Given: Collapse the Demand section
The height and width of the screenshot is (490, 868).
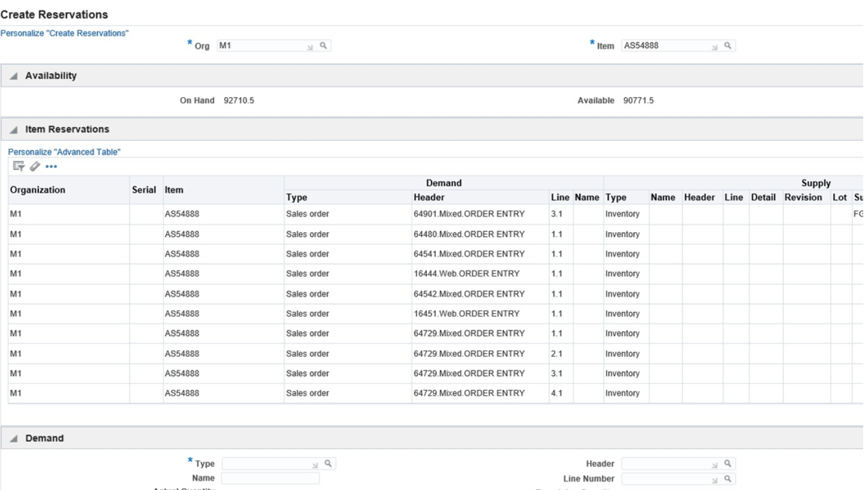Looking at the screenshot, I should (x=13, y=438).
